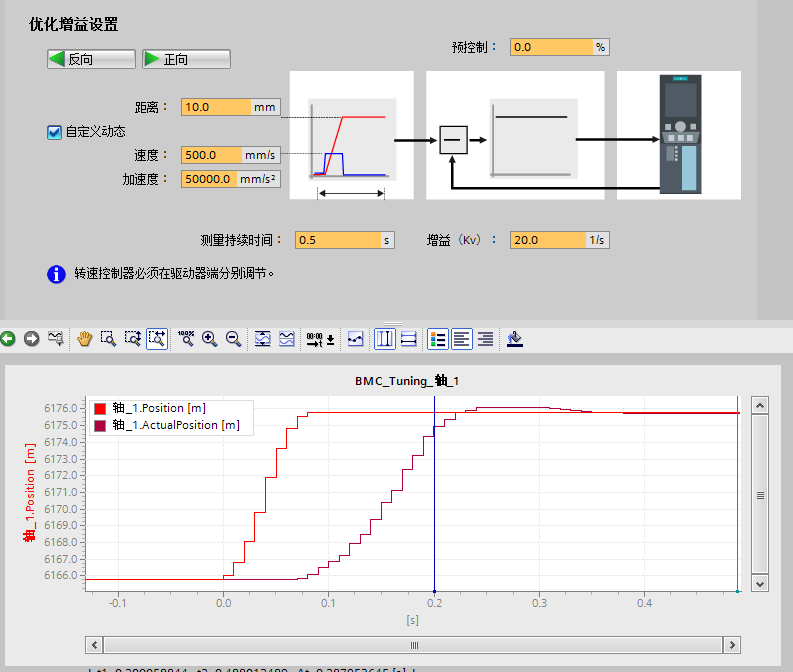The height and width of the screenshot is (672, 793).
Task: Click the 轴_1.Position red legend swatch
Action: (100, 409)
